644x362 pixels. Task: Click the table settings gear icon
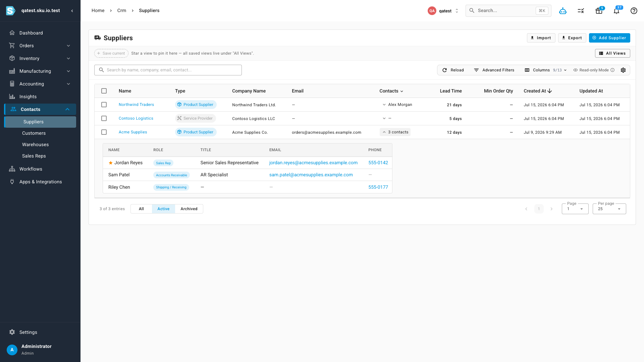coord(623,70)
